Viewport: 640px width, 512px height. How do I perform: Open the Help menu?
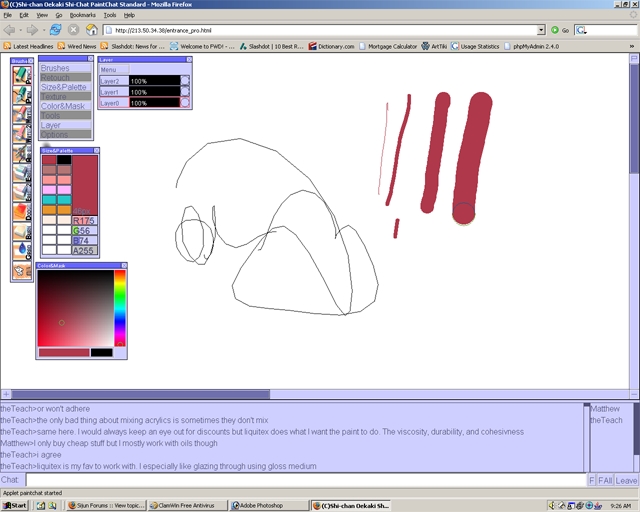click(x=129, y=15)
